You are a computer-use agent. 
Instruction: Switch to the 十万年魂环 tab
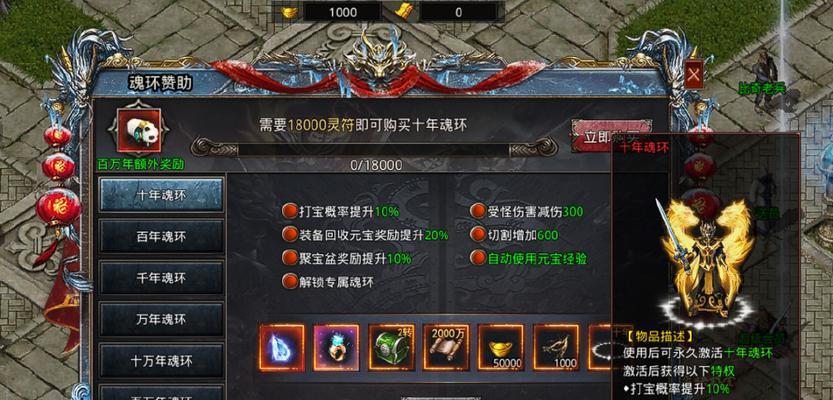pos(162,361)
